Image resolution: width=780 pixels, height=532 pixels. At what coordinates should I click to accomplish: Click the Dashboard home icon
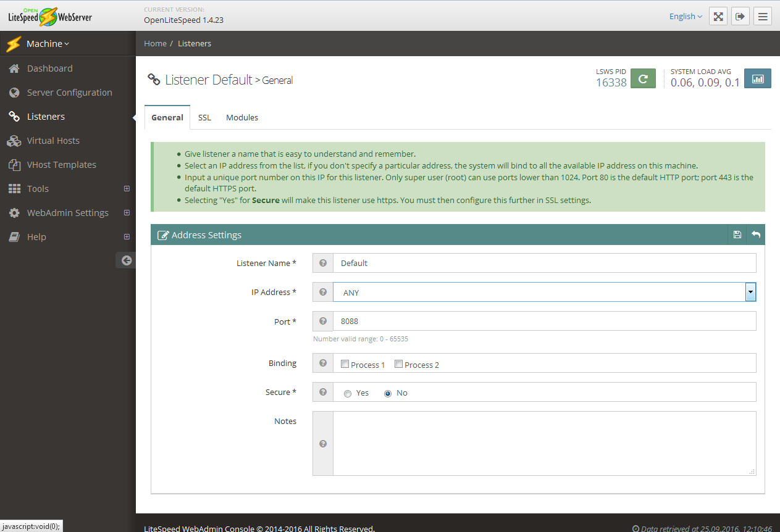[x=14, y=69]
